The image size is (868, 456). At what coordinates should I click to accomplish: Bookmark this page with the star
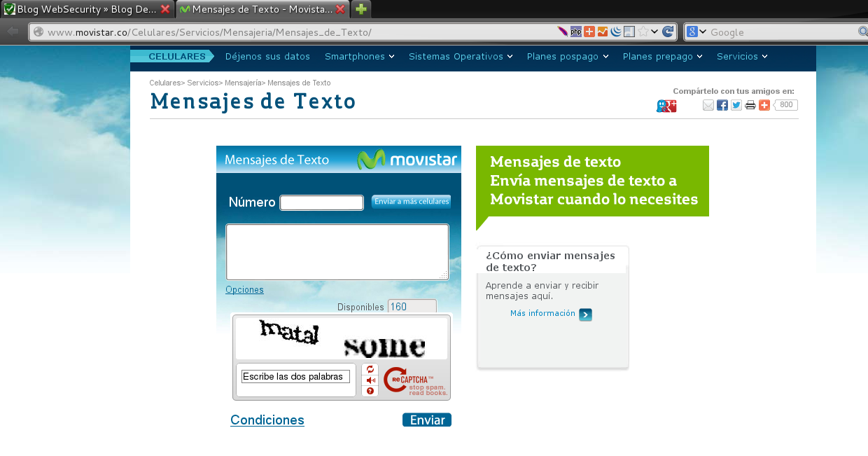coord(643,32)
